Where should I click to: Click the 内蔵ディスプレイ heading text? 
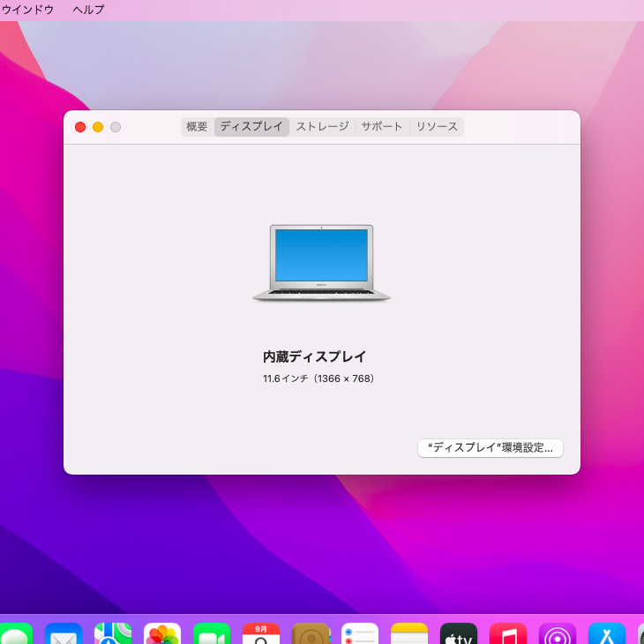click(x=315, y=356)
